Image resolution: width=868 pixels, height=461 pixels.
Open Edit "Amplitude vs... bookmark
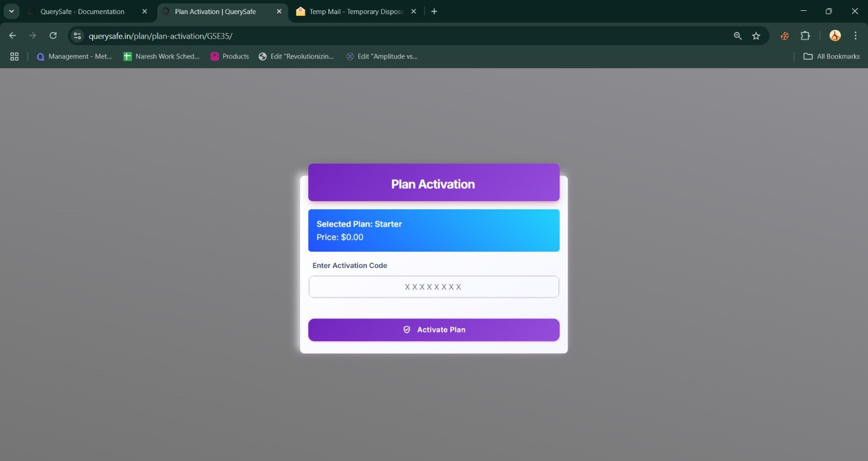coord(382,56)
